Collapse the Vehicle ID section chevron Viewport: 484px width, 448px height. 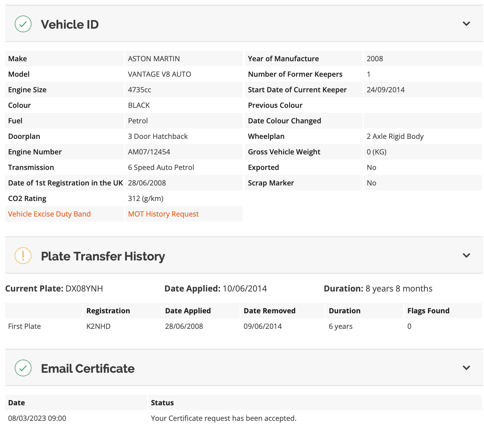pos(466,24)
